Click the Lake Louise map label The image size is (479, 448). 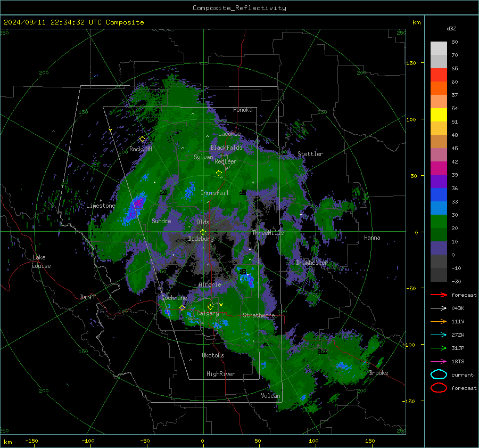(x=41, y=262)
